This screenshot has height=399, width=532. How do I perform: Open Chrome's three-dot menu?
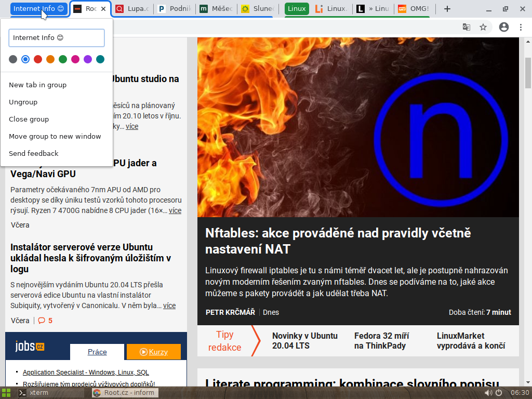click(x=521, y=27)
